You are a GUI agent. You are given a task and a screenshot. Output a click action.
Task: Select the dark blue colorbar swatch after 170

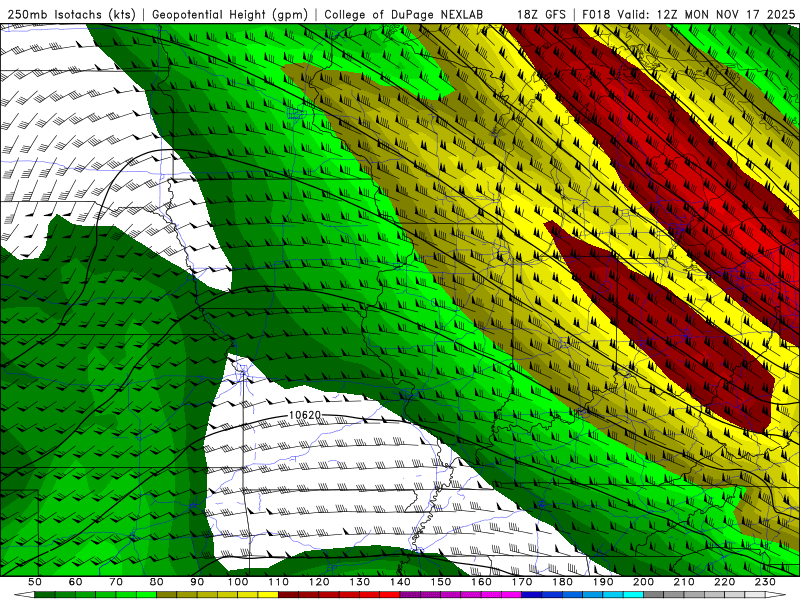pyautogui.click(x=532, y=594)
